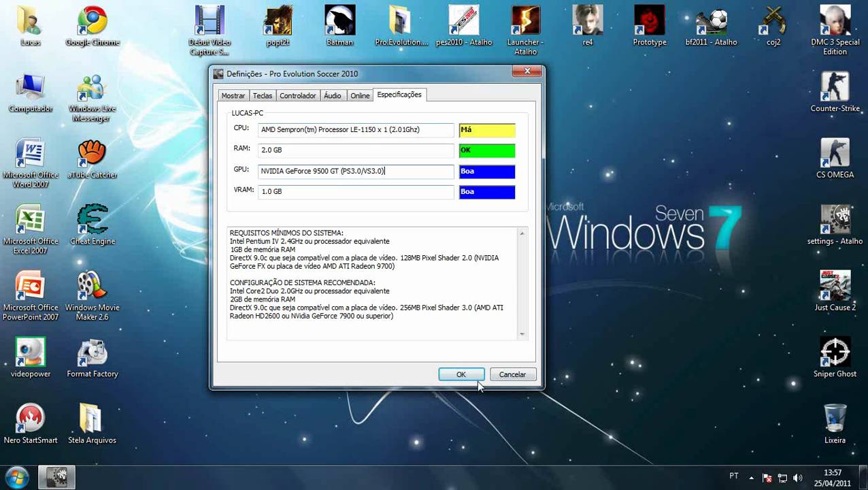Open the Controlador tab
The image size is (868, 490).
pos(298,96)
